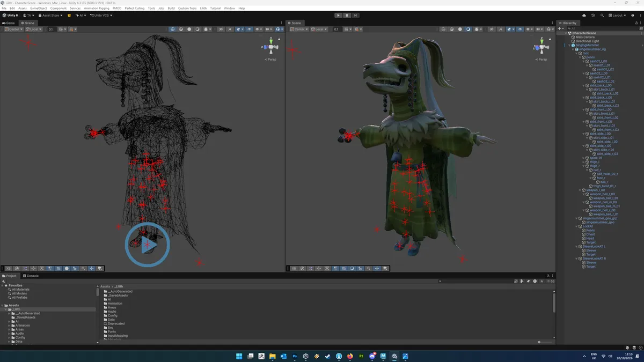Open the Animation Rigging menu

[97, 8]
